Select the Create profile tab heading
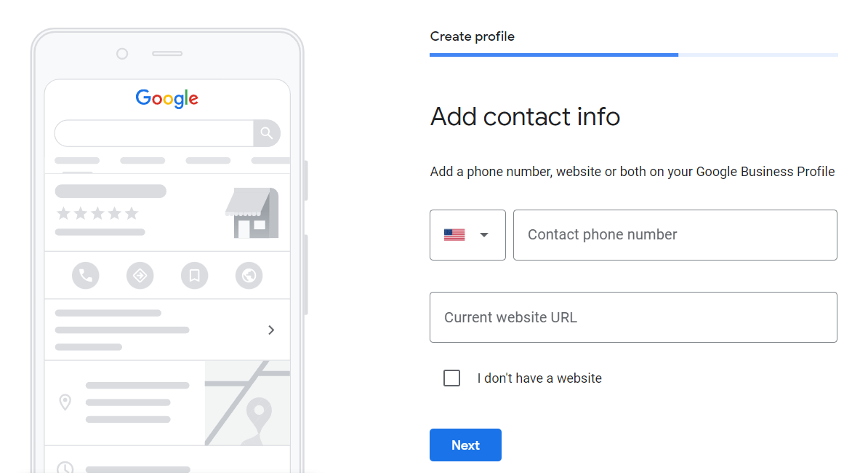Screen dimensions: 868x473 [473, 36]
